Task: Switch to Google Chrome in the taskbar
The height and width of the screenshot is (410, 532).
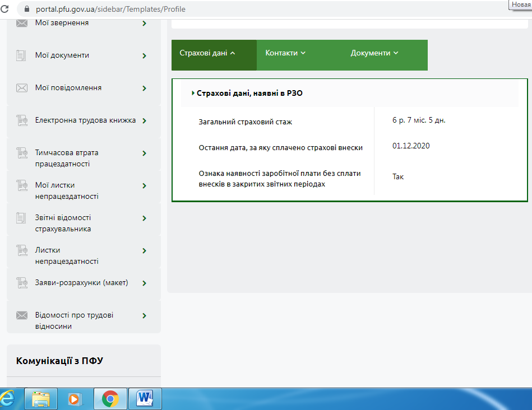Action: (x=110, y=399)
